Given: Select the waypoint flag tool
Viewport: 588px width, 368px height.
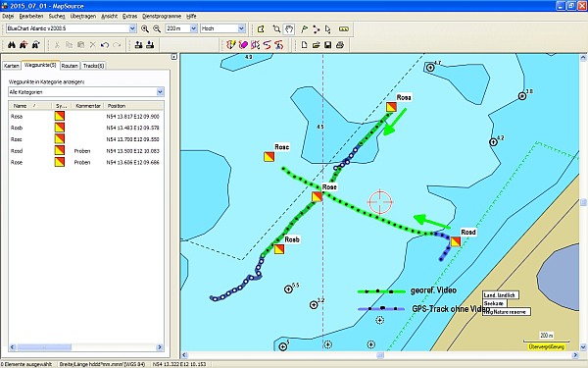Looking at the screenshot, I should (304, 28).
